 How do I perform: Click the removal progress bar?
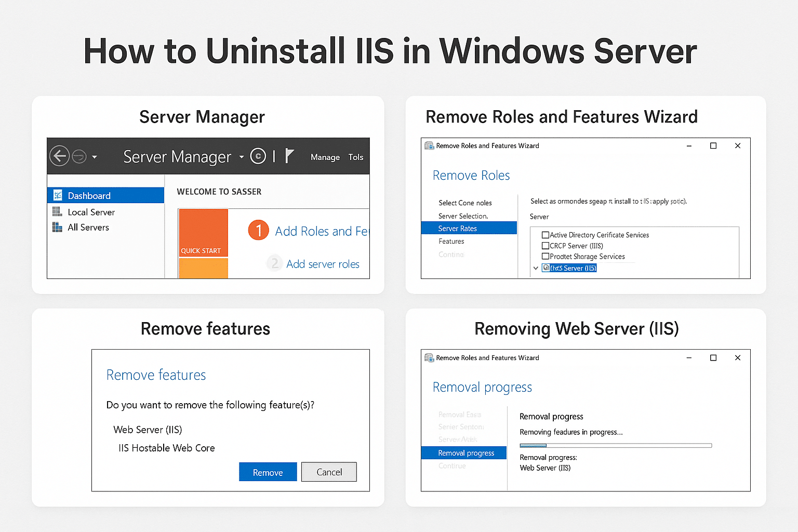615,445
